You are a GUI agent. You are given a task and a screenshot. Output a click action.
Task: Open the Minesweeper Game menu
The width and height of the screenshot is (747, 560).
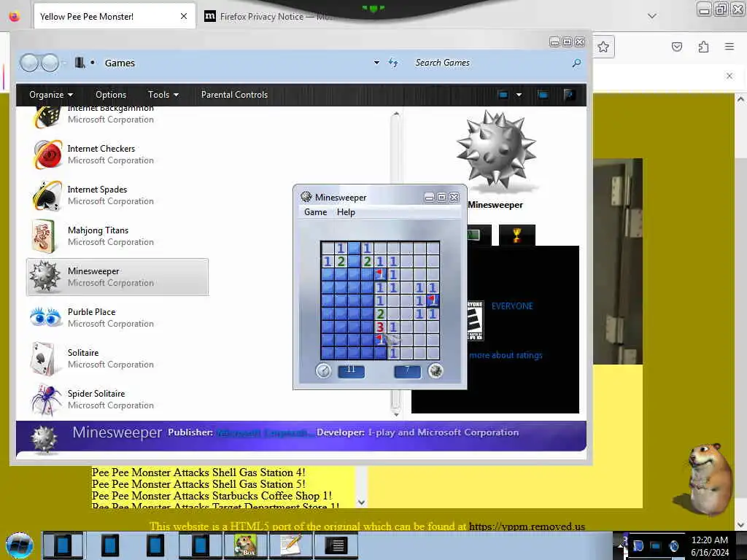[315, 212]
